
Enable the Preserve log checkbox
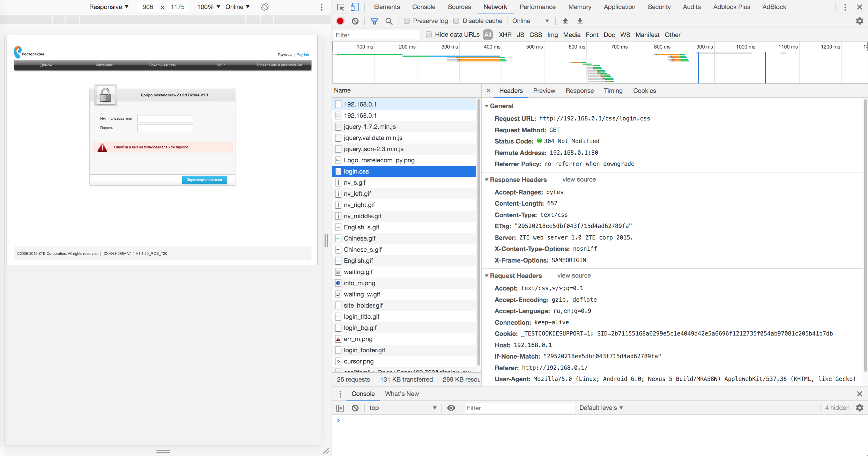tap(407, 21)
